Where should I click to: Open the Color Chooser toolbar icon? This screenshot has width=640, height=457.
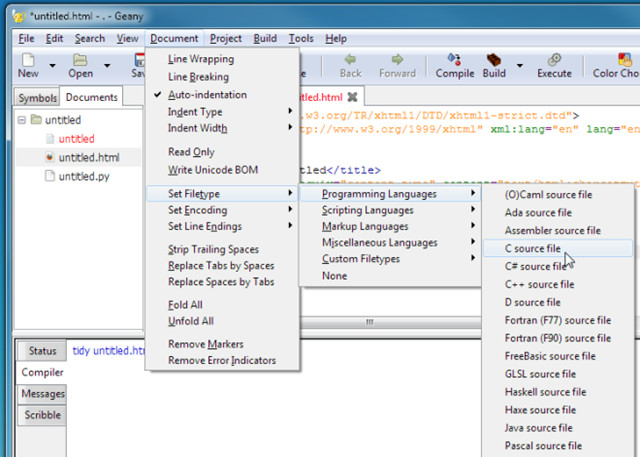(624, 60)
